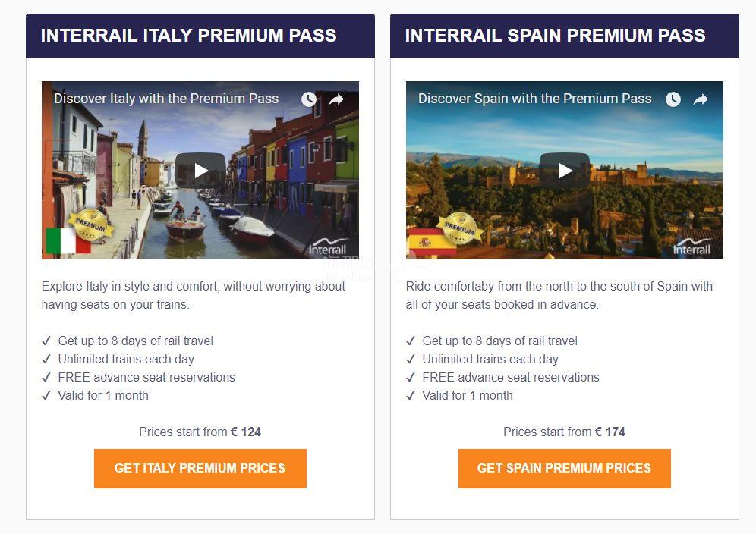Play the Italy Premium Pass video
Screen dimensions: 756x534
click(x=200, y=170)
